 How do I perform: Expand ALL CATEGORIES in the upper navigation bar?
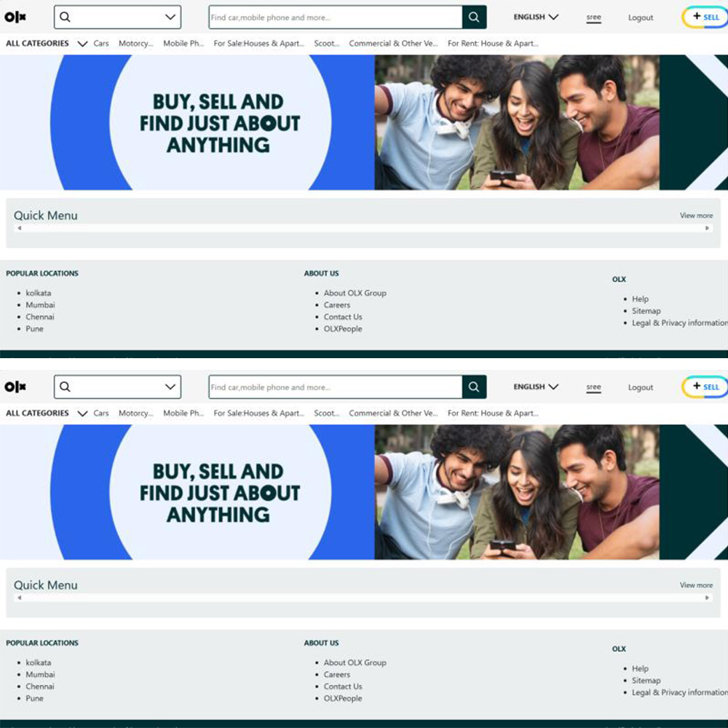point(47,44)
